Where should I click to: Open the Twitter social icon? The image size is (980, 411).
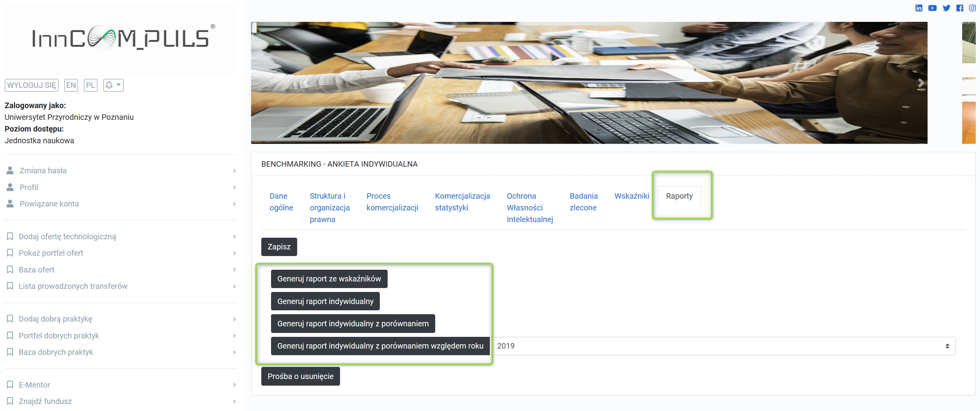(946, 8)
